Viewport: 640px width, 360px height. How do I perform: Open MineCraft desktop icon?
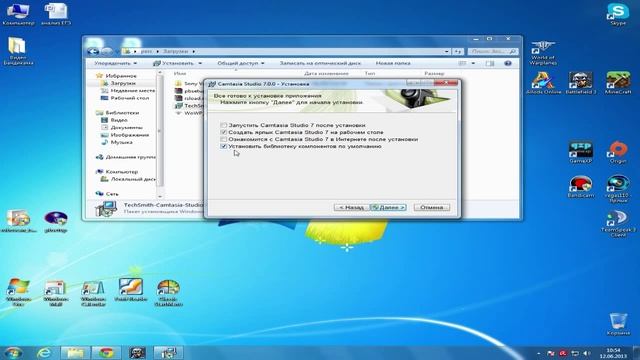pos(618,83)
